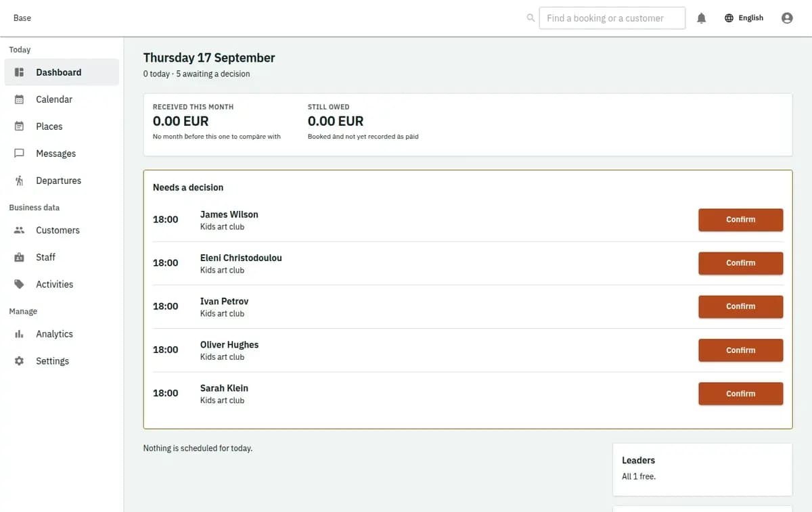
Task: Select James Wilson's name
Action: [x=229, y=214]
